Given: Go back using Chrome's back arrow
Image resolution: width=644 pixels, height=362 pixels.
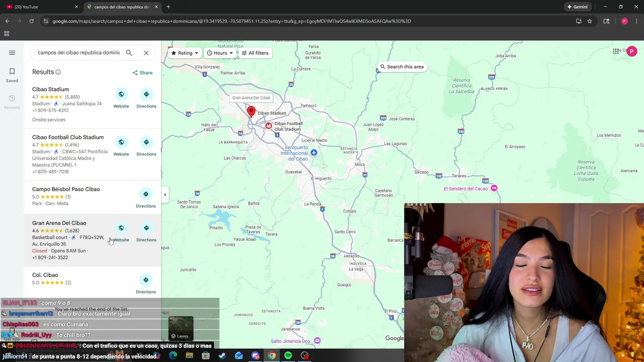Looking at the screenshot, I should coord(7,21).
